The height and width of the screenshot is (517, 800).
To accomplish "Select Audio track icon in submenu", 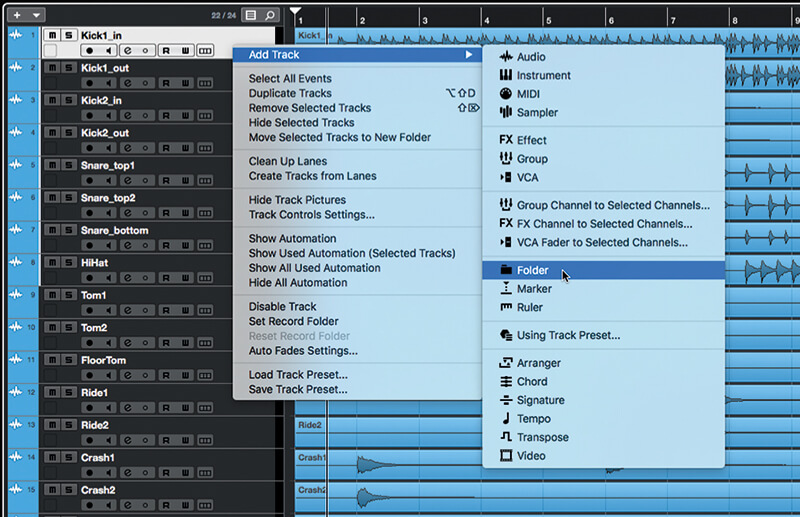I will click(506, 57).
